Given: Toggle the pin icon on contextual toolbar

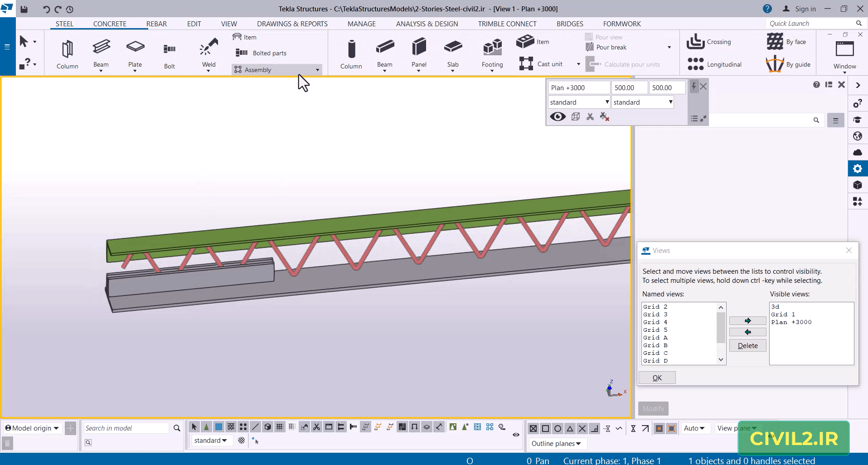Looking at the screenshot, I should (693, 86).
